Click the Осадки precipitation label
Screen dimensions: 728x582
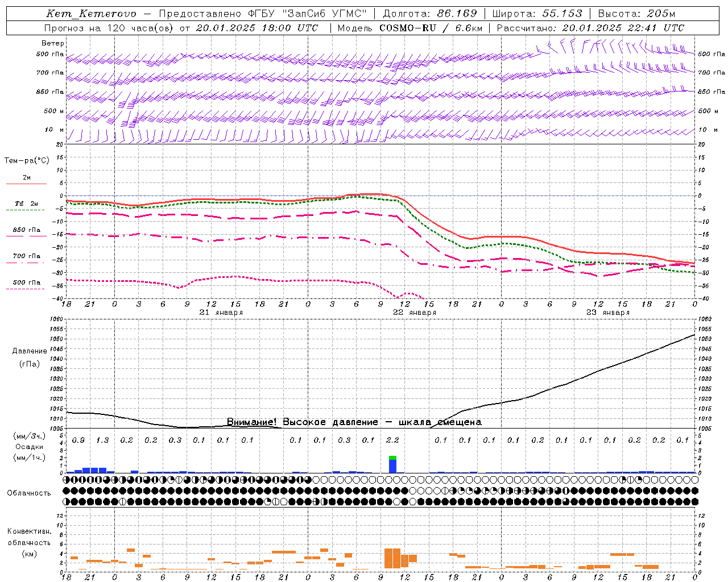pos(30,447)
